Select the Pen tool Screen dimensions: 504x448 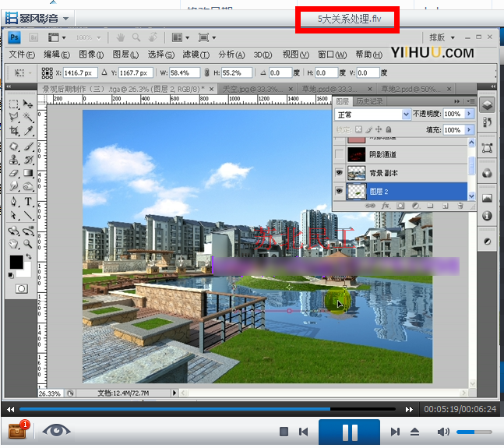point(13,202)
